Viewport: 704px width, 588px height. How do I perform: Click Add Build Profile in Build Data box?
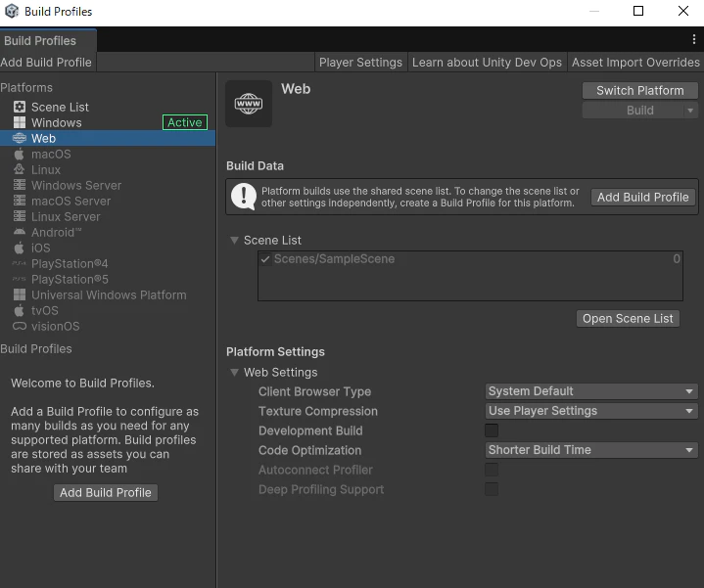(x=643, y=198)
